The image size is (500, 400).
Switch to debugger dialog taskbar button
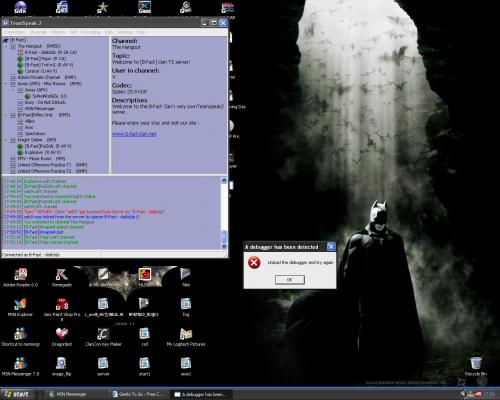coord(202,394)
